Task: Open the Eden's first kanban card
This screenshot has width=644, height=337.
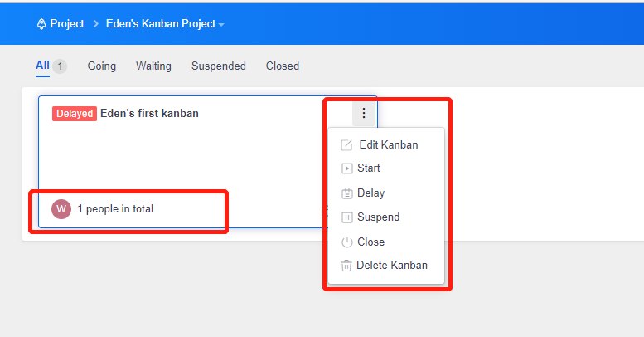Action: pyautogui.click(x=149, y=113)
